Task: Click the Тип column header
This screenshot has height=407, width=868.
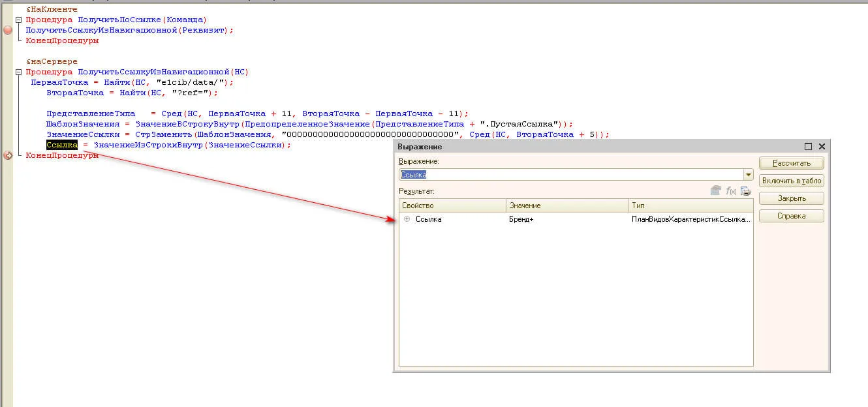Action: pos(691,205)
